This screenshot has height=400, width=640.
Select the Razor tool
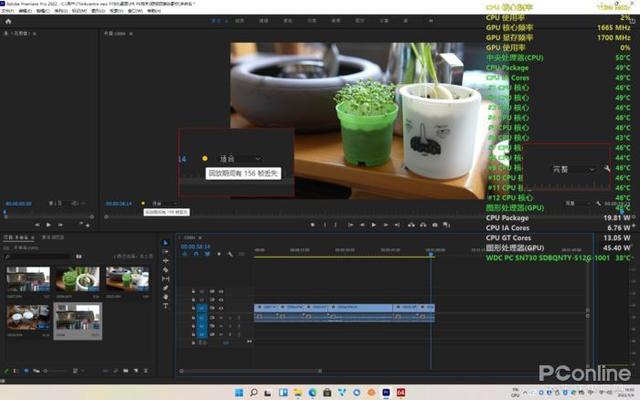(x=165, y=270)
